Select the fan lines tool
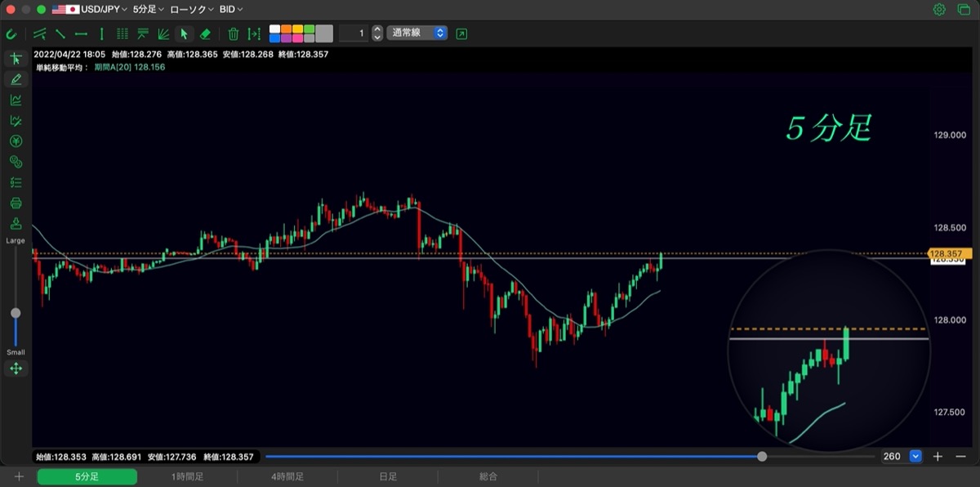Image resolution: width=980 pixels, height=487 pixels. (163, 34)
